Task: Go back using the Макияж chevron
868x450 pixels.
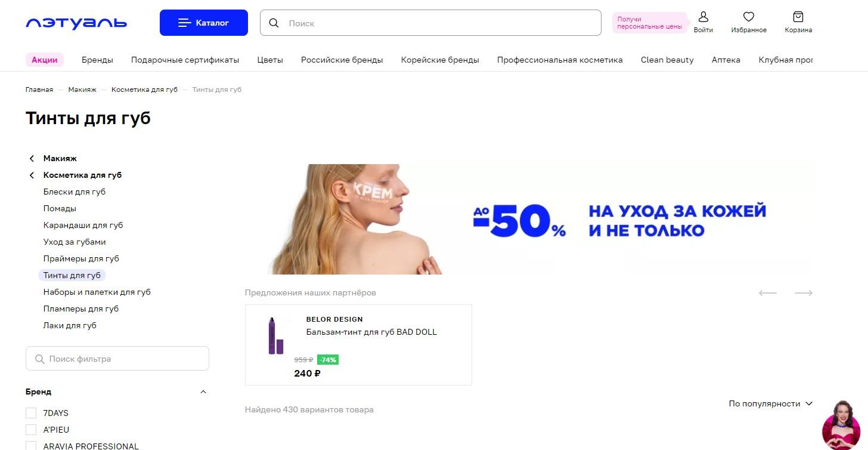Action: click(32, 159)
